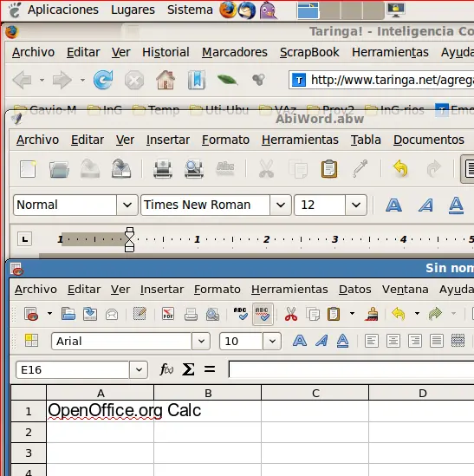
Task: Click Firefox back arrow
Action: [x=23, y=80]
